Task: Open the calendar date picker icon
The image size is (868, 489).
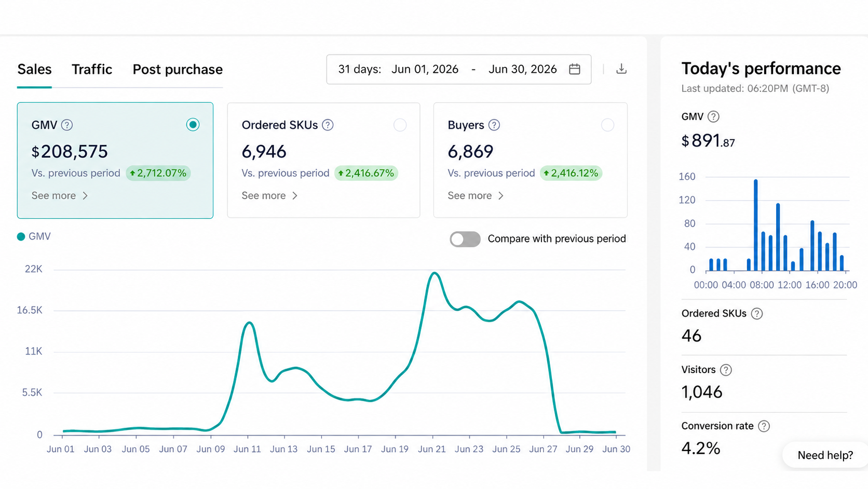Action: pos(575,69)
